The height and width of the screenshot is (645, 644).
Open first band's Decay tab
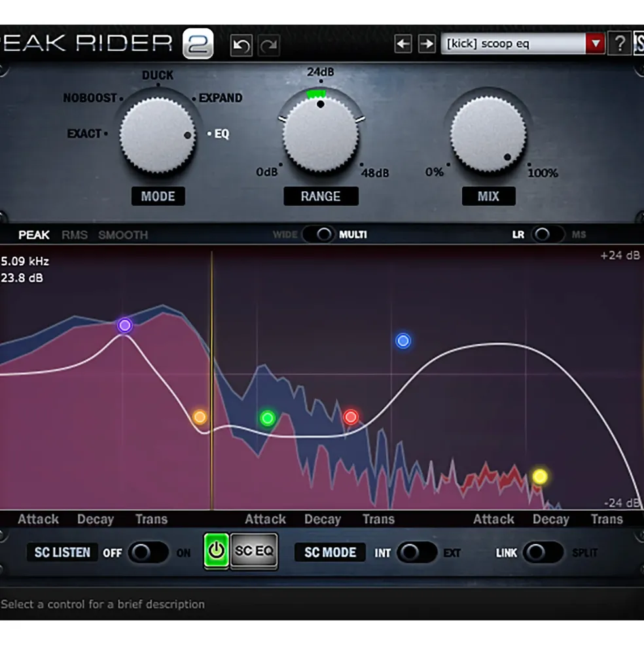pyautogui.click(x=96, y=519)
